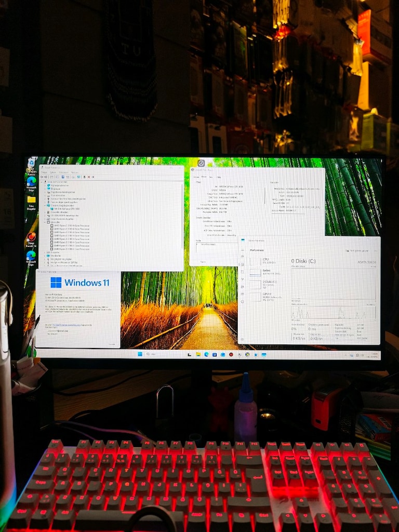Screen dimensions: 399x532
Task: Open Microsoft Edge from the taskbar
Action: (x=206, y=354)
